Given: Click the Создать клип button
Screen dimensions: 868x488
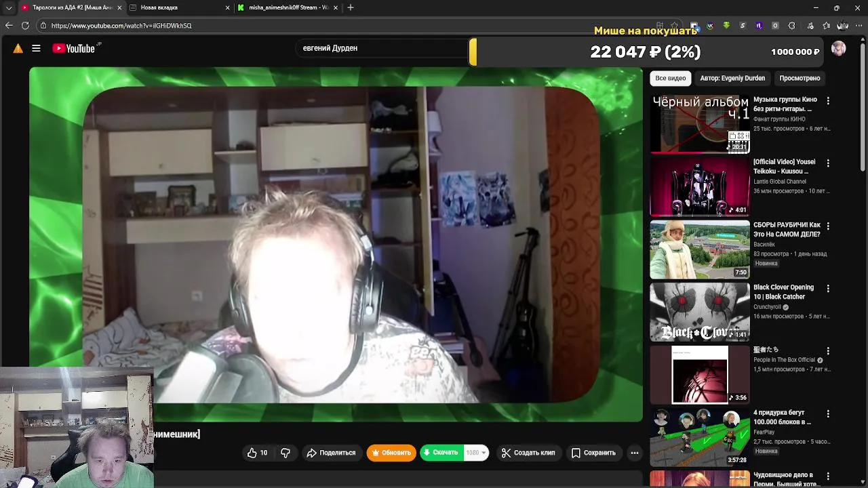Looking at the screenshot, I should tap(528, 453).
